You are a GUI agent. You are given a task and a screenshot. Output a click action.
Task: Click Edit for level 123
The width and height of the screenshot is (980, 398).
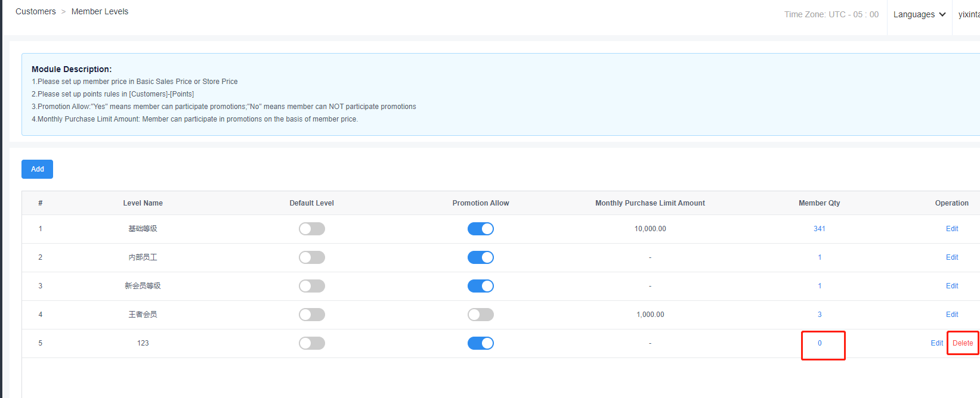pyautogui.click(x=936, y=343)
